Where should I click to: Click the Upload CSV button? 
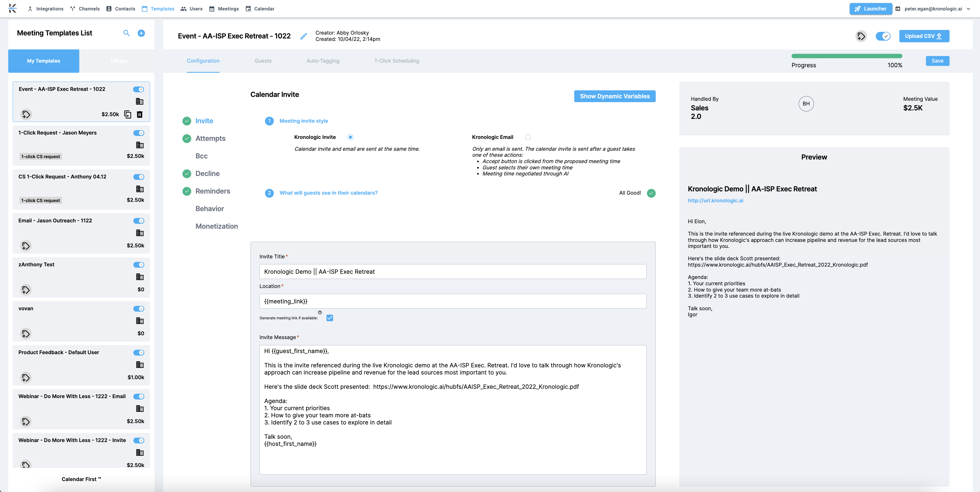tap(924, 36)
